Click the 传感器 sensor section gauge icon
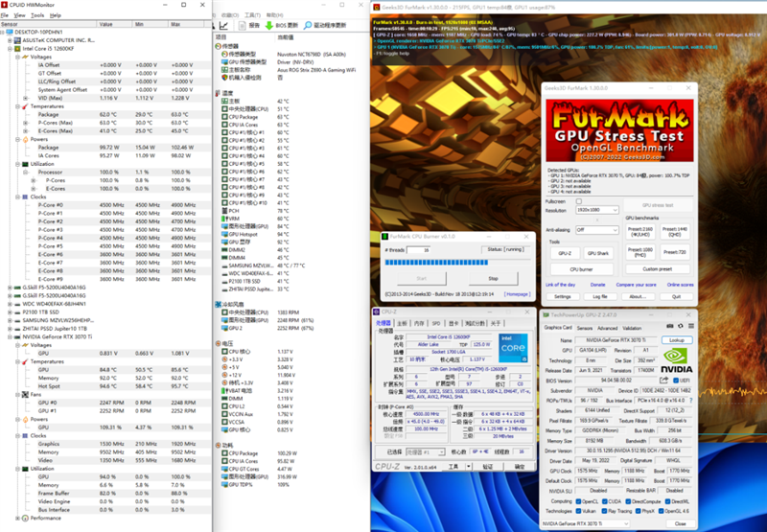The image size is (767, 532). coord(218,46)
